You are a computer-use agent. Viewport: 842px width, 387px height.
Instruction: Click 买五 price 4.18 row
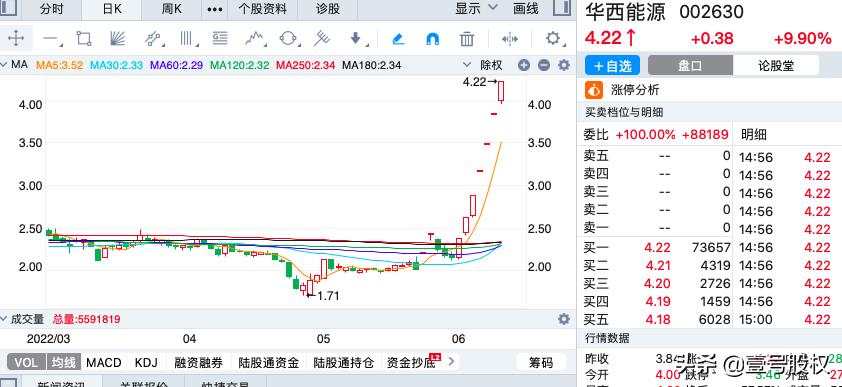(657, 319)
